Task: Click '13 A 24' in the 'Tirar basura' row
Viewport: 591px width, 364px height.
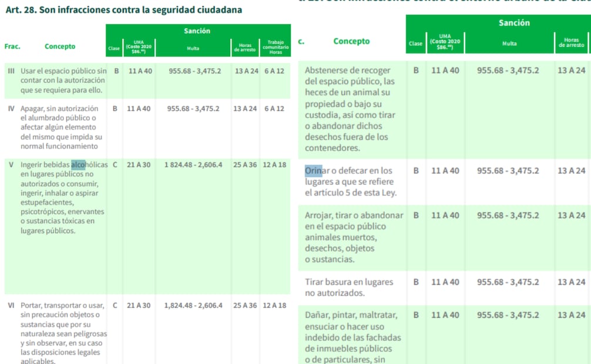Action: (572, 282)
